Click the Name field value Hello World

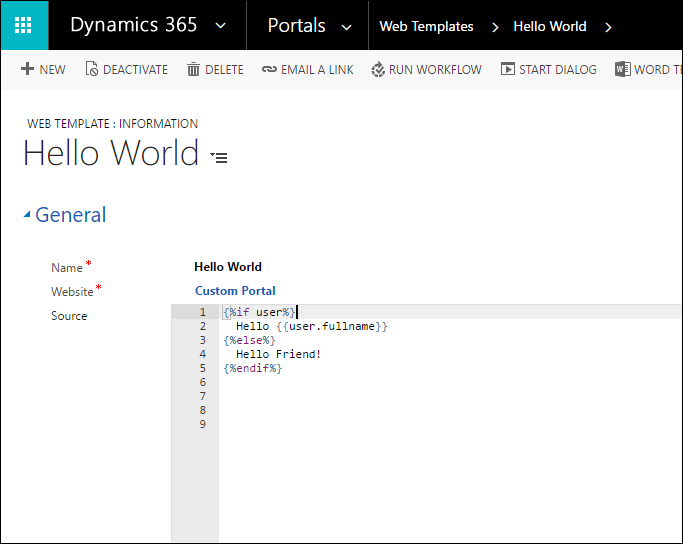pyautogui.click(x=228, y=267)
